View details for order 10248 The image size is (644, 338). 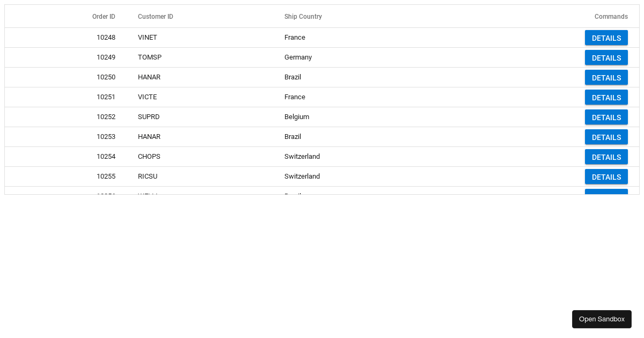[606, 38]
